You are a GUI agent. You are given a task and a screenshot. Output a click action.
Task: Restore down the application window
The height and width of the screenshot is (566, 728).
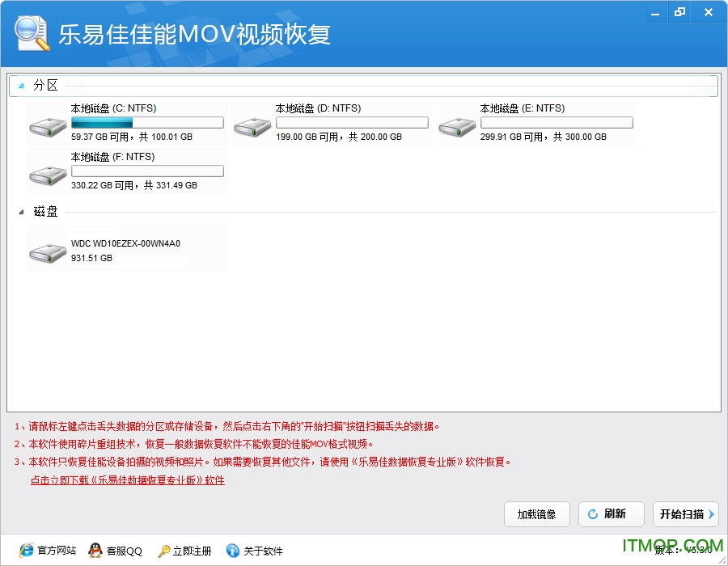point(679,12)
